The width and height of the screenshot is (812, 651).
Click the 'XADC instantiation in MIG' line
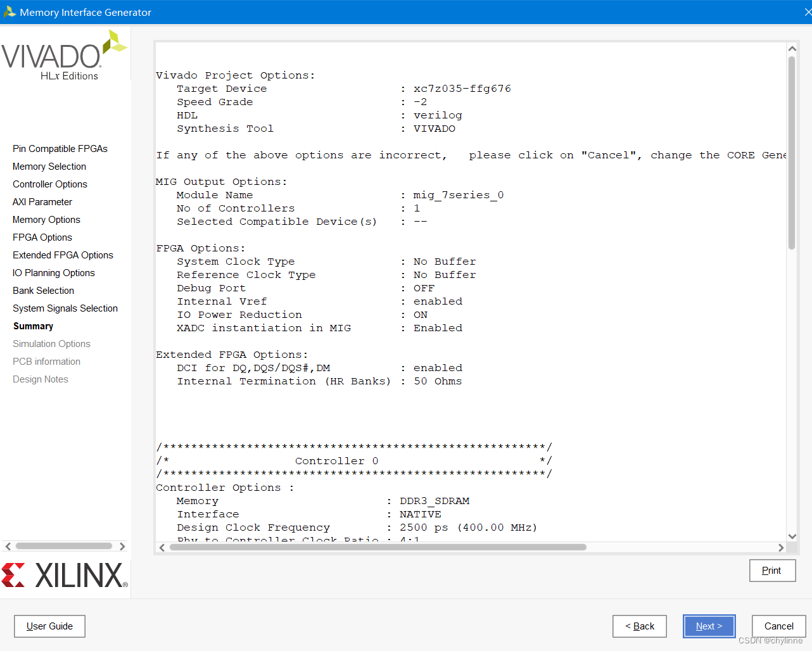320,328
